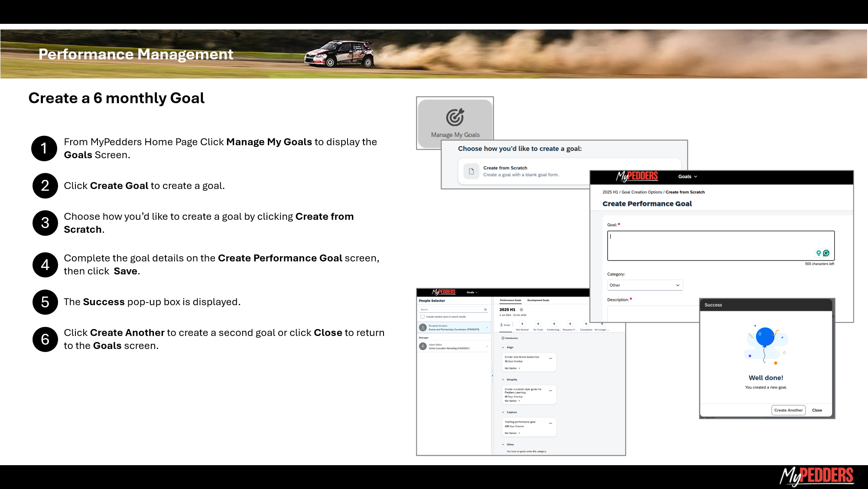Open the Training performance goal card title
The width and height of the screenshot is (868, 489).
coord(520,422)
